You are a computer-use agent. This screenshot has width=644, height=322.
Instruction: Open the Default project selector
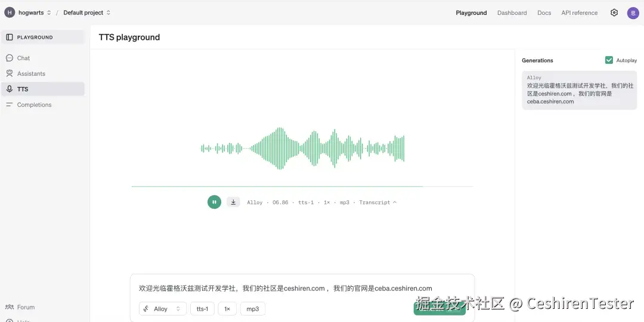click(x=86, y=13)
